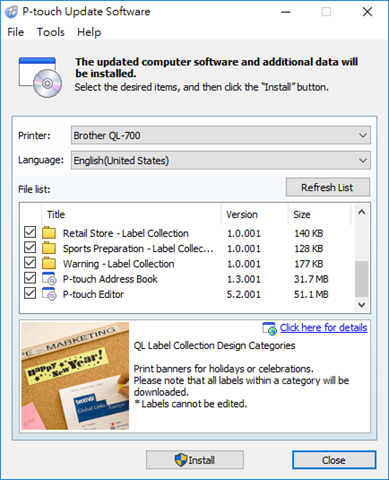Click the Happy New Year label preview image
Viewport: 389px width, 480px height.
75,376
